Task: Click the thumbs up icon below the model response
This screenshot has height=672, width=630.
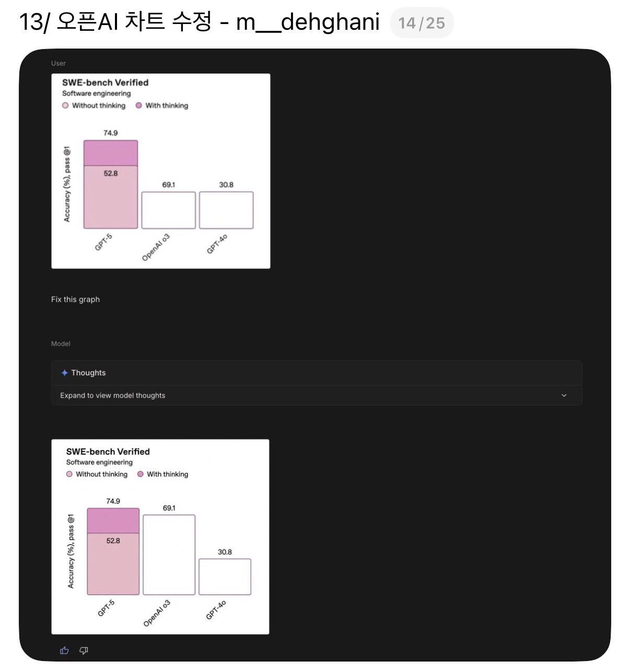Action: pos(64,650)
